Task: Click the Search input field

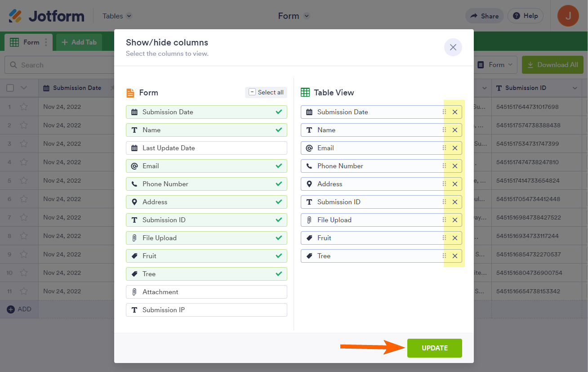Action: click(x=63, y=65)
